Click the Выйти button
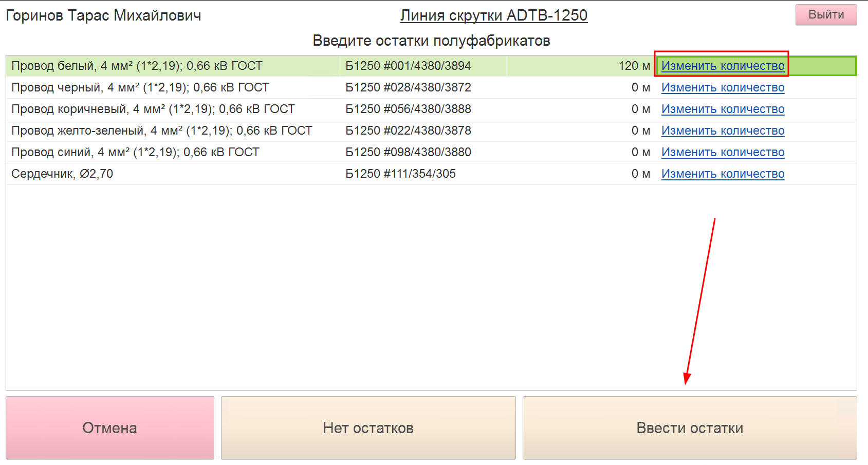This screenshot has height=465, width=868. [826, 15]
